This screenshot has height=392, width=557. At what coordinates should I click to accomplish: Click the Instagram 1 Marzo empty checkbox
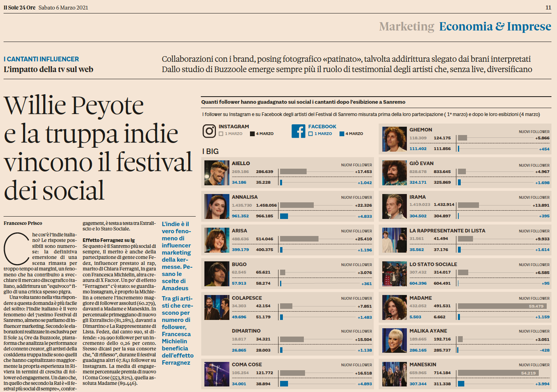pos(221,134)
